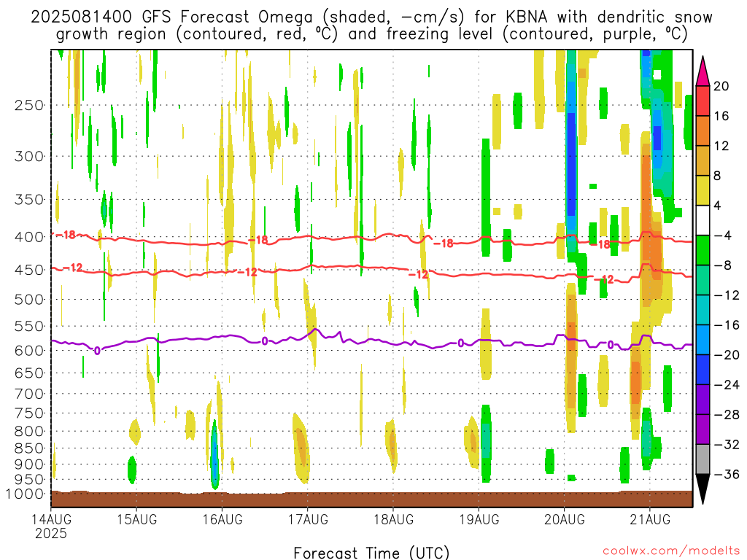Click the colorbar value label -36
The image size is (747, 560).
point(727,474)
